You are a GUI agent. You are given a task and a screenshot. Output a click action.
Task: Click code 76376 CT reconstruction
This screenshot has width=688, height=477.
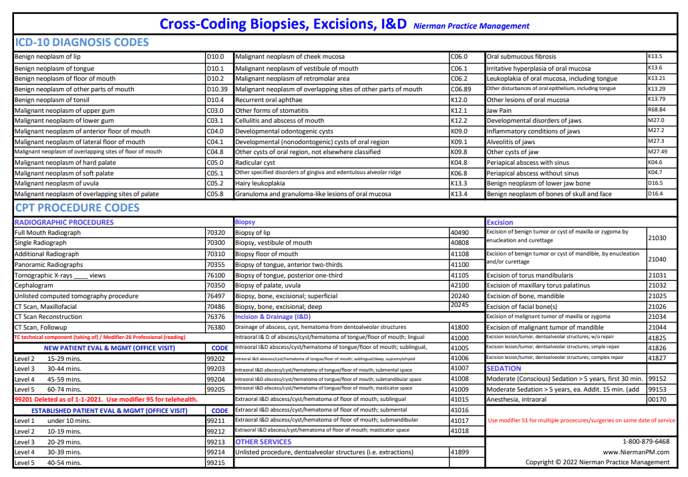coord(216,317)
